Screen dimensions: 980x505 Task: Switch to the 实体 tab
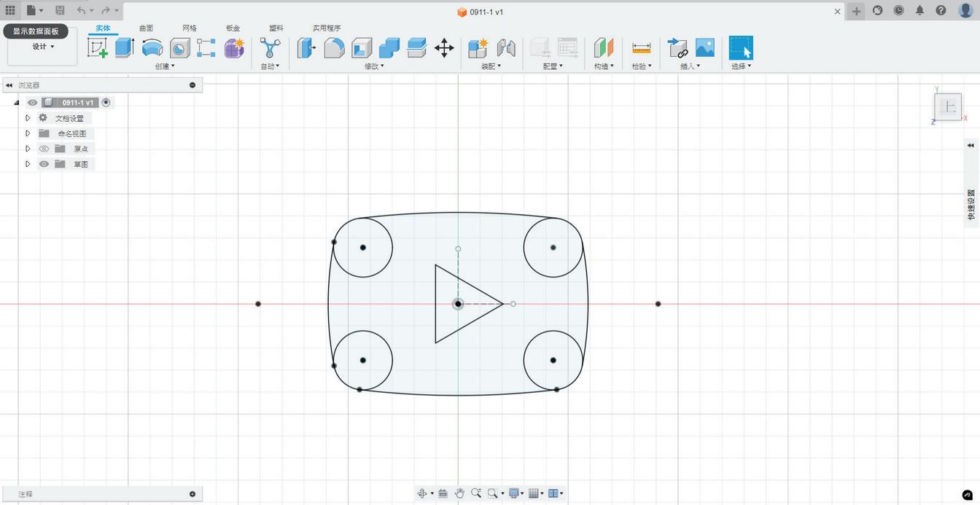click(103, 28)
